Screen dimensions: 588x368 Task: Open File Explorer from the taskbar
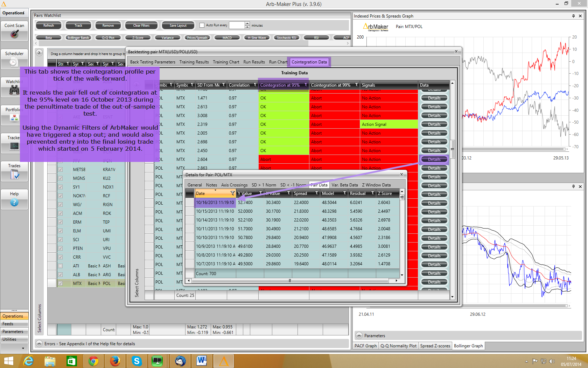50,361
